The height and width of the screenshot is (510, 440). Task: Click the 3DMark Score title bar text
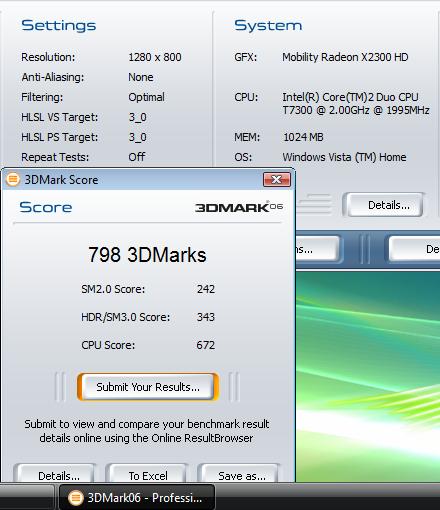pos(61,180)
